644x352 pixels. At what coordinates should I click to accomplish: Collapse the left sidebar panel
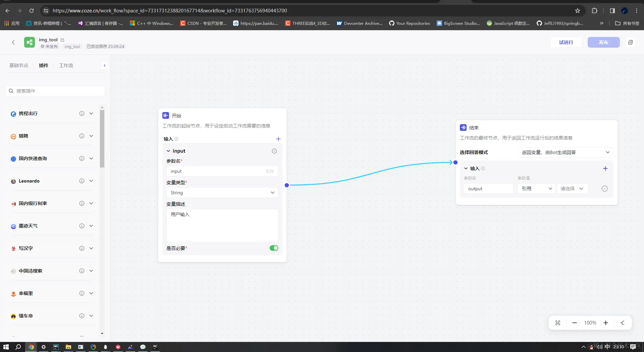pyautogui.click(x=105, y=65)
